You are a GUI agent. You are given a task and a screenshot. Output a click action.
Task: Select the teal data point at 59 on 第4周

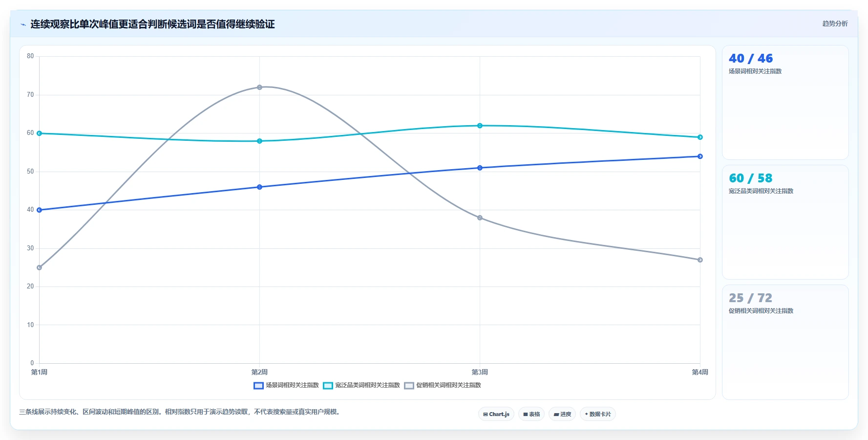click(700, 137)
